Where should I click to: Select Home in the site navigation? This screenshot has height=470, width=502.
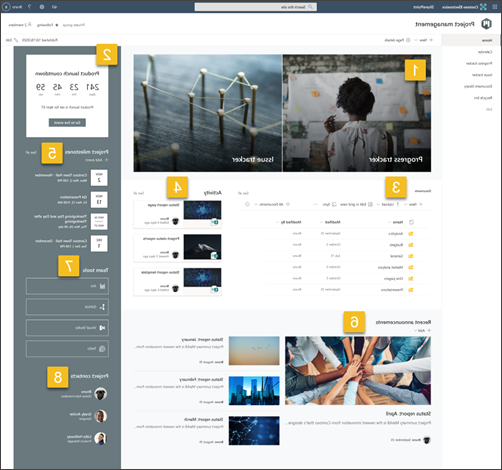pyautogui.click(x=471, y=40)
